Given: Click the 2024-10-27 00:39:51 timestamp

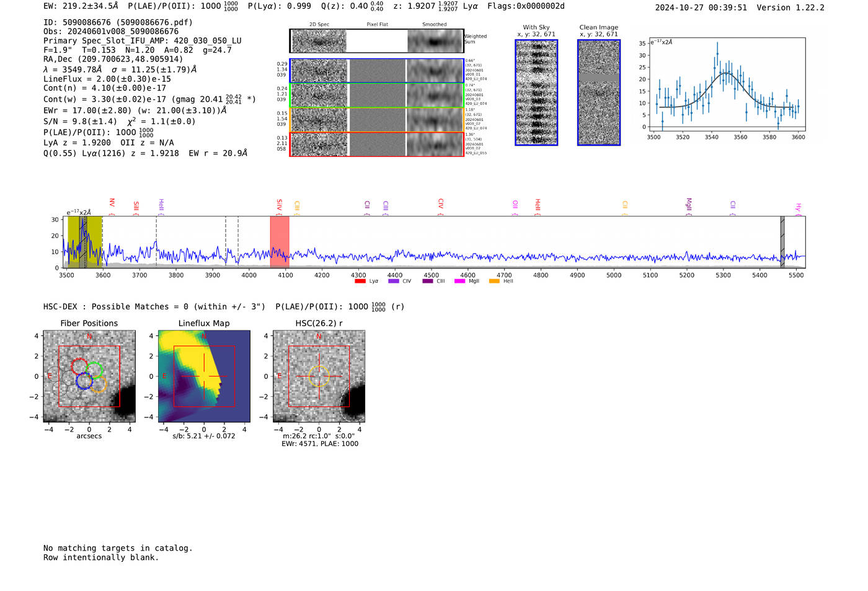Looking at the screenshot, I should [701, 7].
